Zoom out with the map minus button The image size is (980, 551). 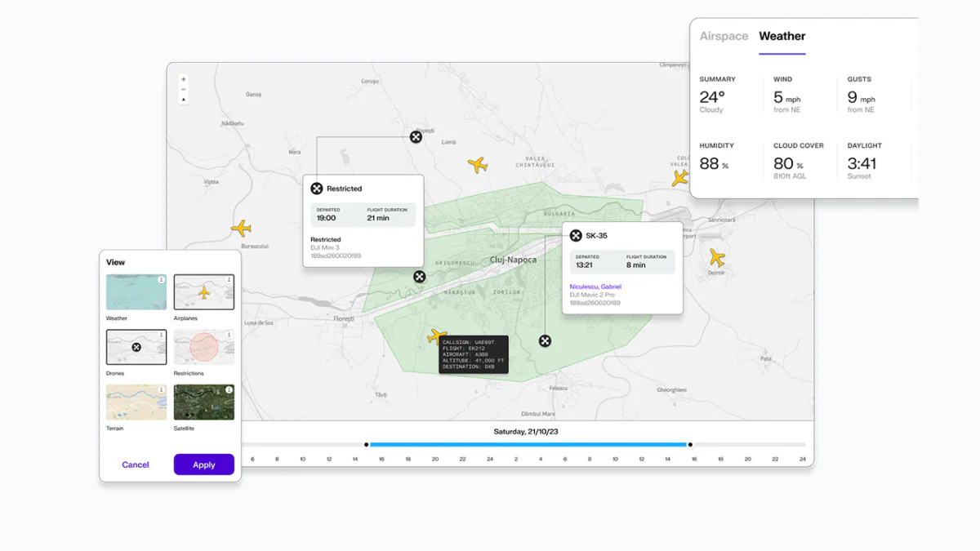click(183, 89)
